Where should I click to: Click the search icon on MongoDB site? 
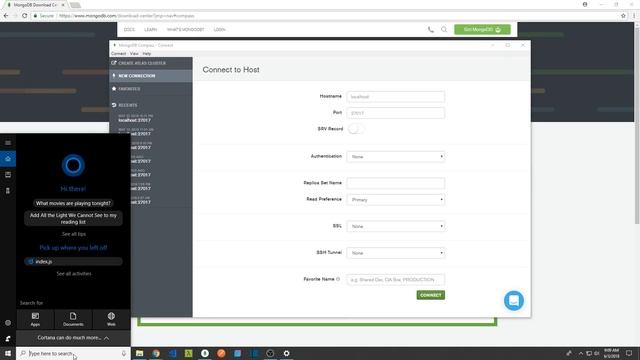click(444, 29)
